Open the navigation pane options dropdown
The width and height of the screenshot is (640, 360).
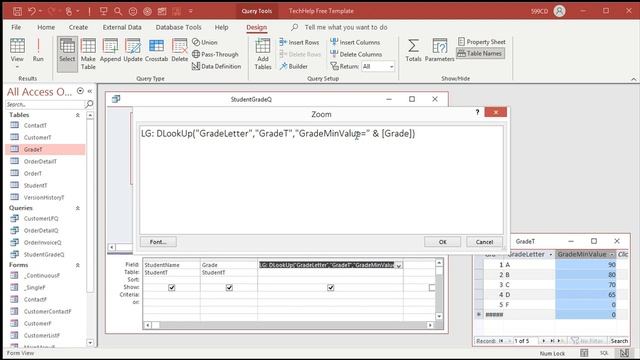tap(80, 91)
